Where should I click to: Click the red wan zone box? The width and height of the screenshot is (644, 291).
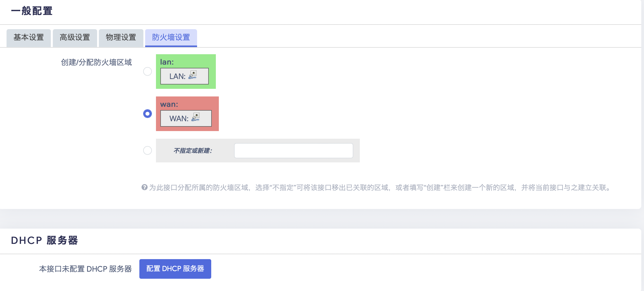point(187,114)
